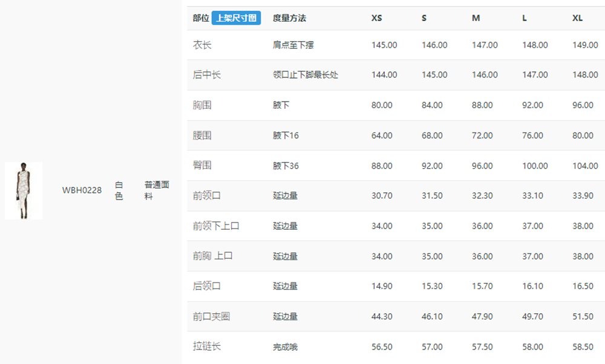Select the 后中长 row label
Screen dimensions: 605x364
207,75
